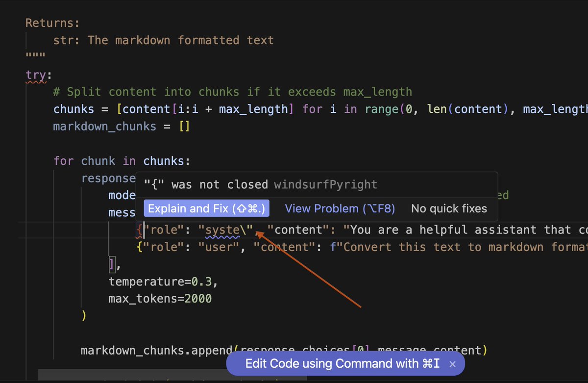
Task: Click the 'No quick fixes' label
Action: coord(449,208)
